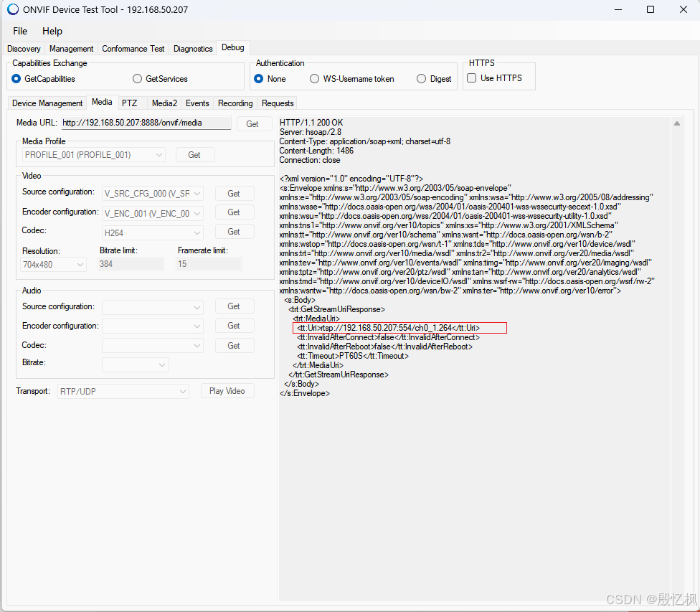Open the Recording sub-tab
This screenshot has width=700, height=612.
click(235, 103)
